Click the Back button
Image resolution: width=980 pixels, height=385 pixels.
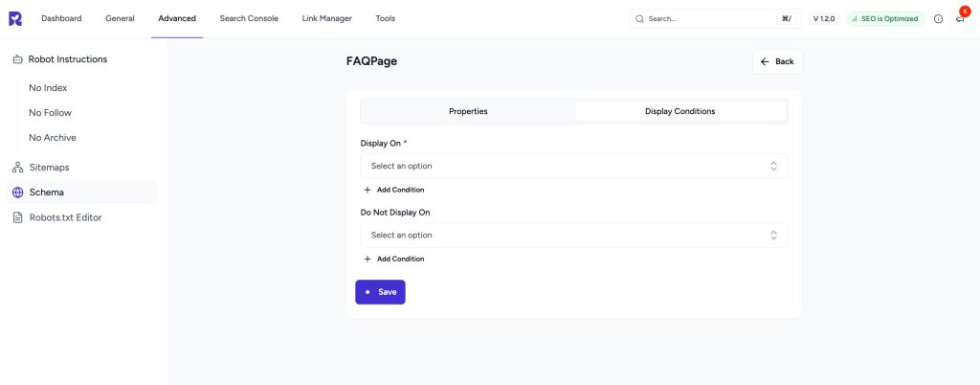point(777,61)
